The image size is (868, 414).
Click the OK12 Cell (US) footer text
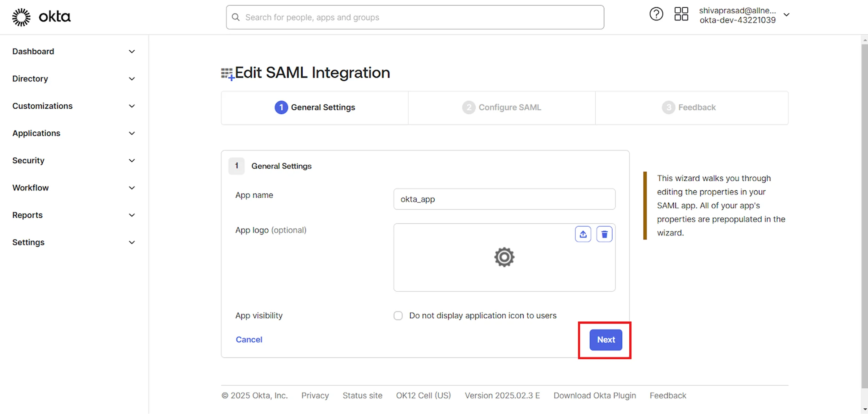[424, 396]
